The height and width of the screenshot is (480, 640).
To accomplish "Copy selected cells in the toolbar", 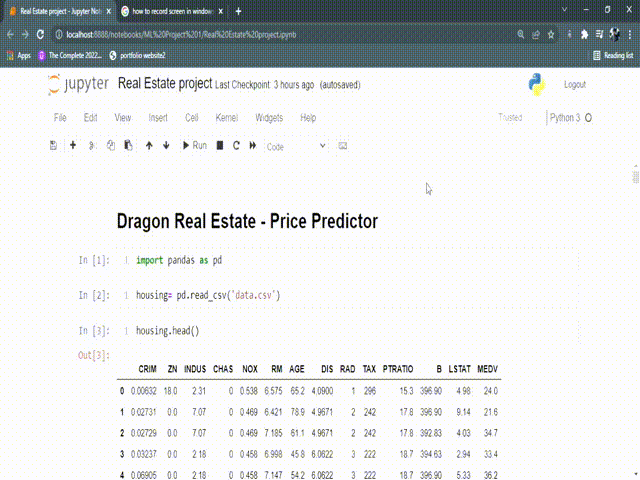I will pos(110,146).
